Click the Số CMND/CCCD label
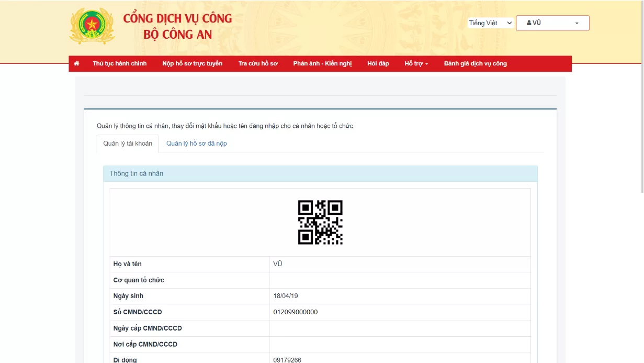 pos(138,312)
